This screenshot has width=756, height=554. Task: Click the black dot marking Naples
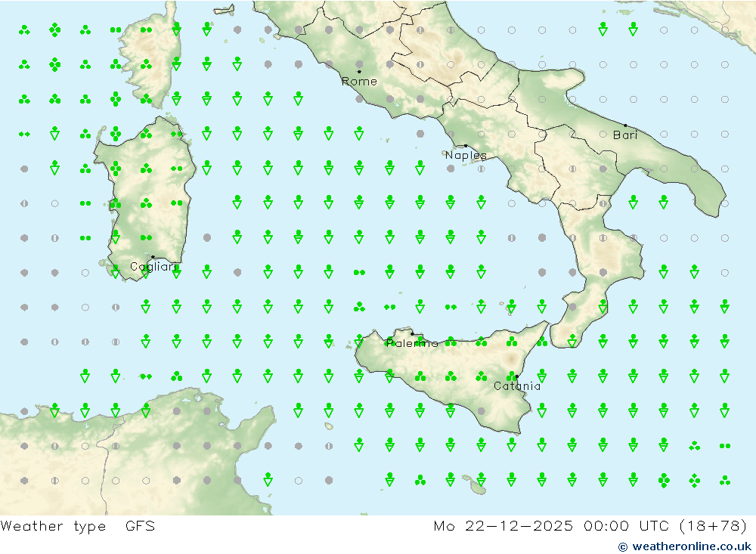tap(466, 146)
